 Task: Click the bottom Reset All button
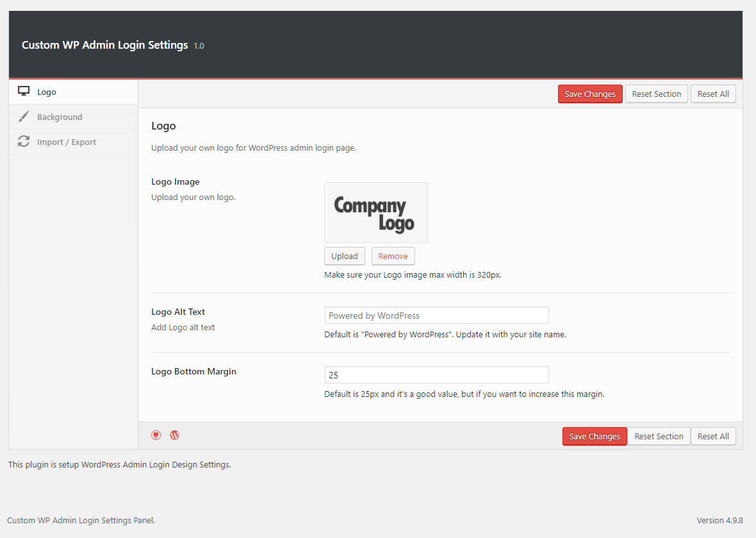pos(713,436)
